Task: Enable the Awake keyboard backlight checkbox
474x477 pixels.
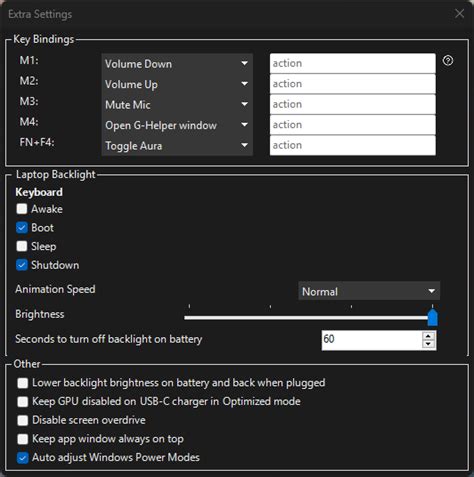Action: click(22, 209)
